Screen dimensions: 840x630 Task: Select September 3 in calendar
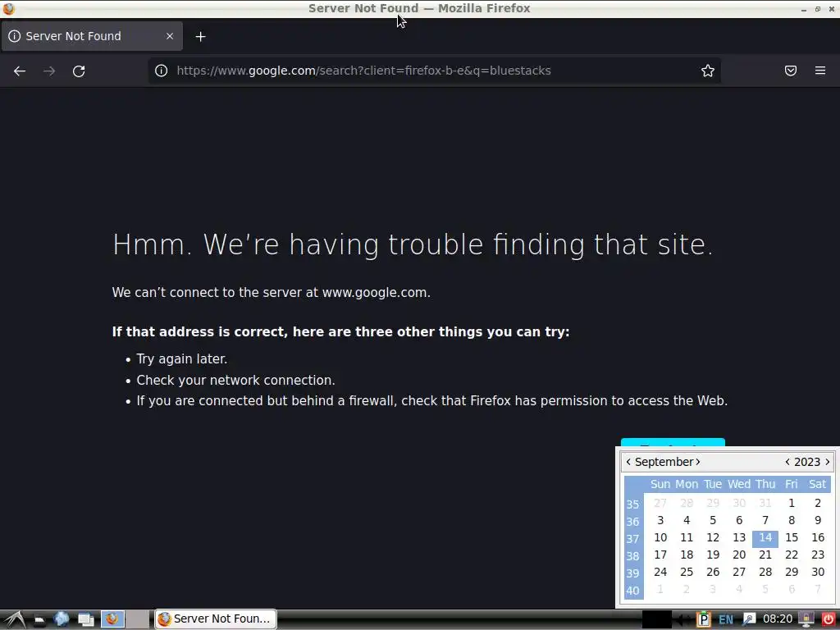[660, 520]
